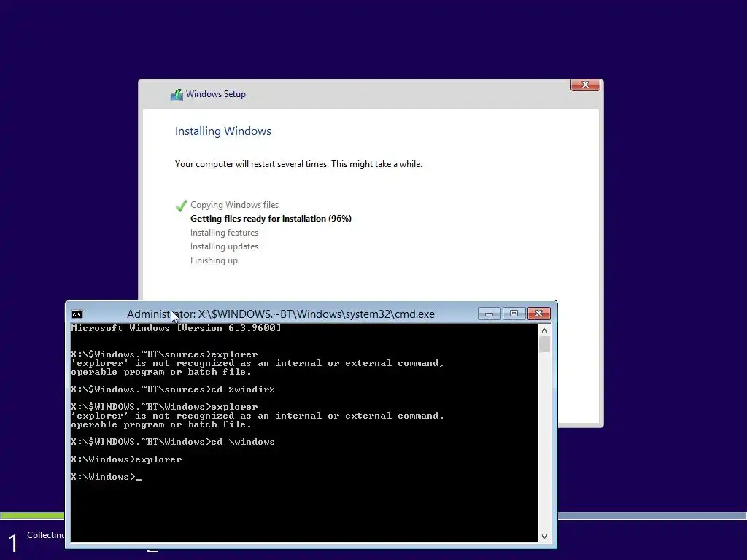The height and width of the screenshot is (560, 747).
Task: Close the Administrator cmd.exe window
Action: coord(539,314)
